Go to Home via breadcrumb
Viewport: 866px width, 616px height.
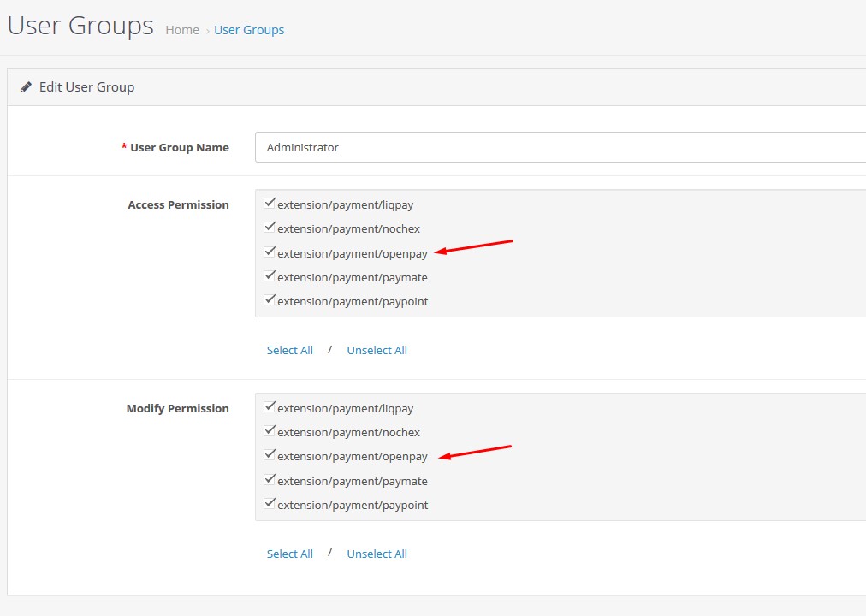point(182,30)
